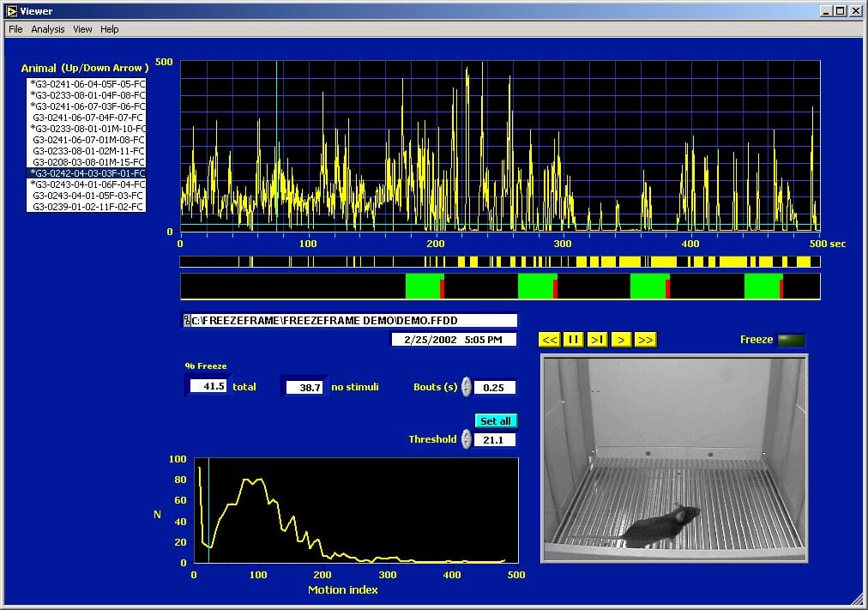Screen dimensions: 868x610
Task: Click the Threshold stepper arrows
Action: [467, 439]
